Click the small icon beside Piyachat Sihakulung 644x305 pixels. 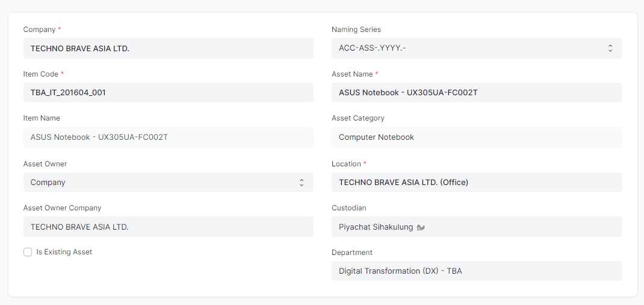pyautogui.click(x=421, y=227)
